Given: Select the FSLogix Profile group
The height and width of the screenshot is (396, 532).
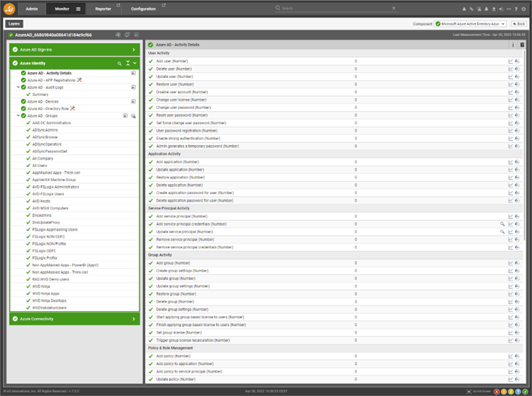Looking at the screenshot, I should (45, 258).
